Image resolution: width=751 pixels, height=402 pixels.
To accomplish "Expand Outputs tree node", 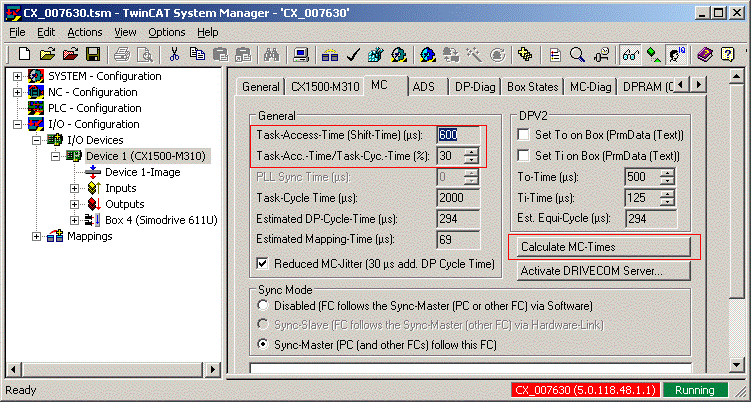I will click(x=74, y=204).
